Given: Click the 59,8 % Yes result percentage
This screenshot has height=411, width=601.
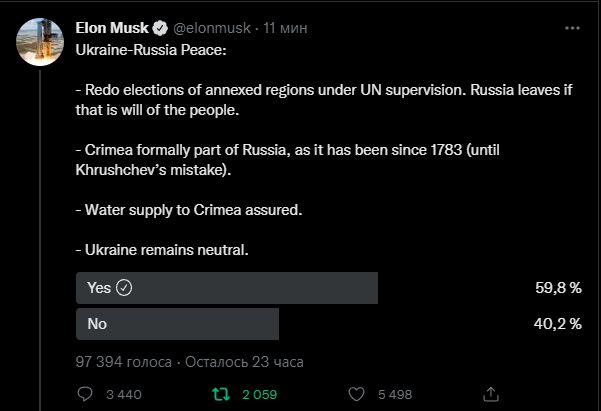Looking at the screenshot, I should point(558,288).
